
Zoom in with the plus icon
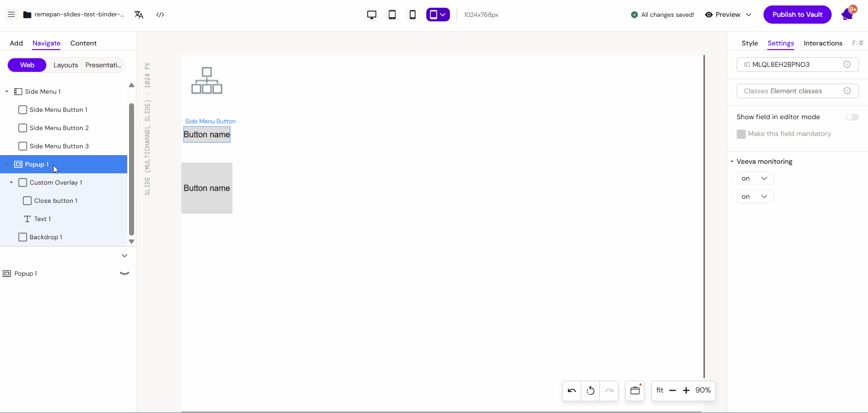click(x=686, y=391)
